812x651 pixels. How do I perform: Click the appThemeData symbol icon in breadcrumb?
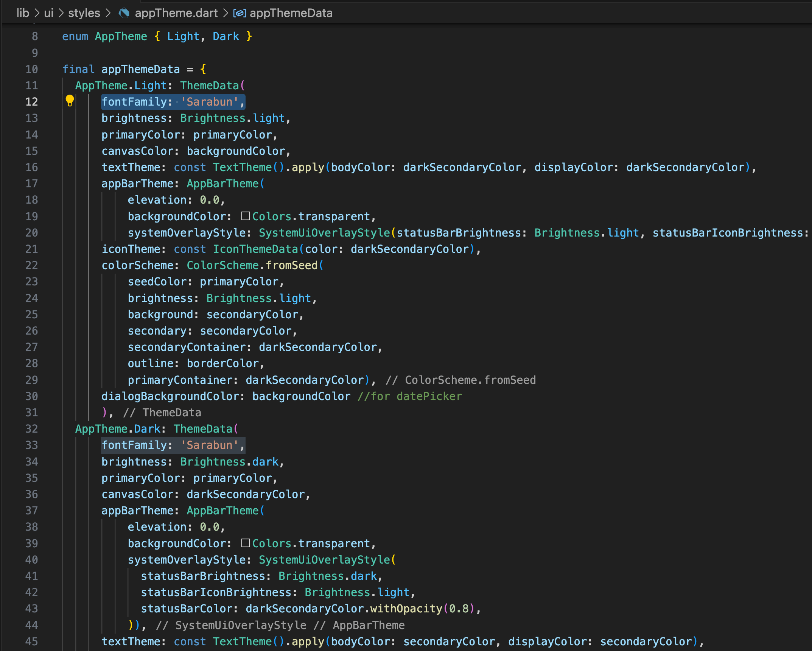point(240,13)
